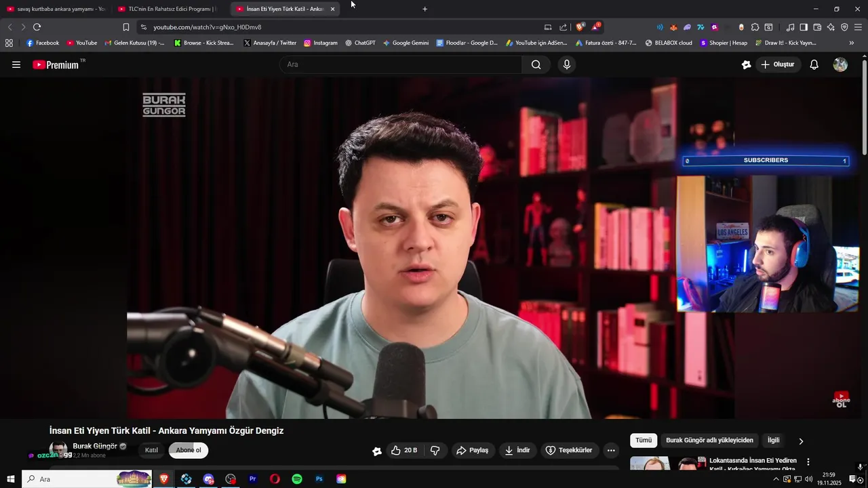Open Opera browser from the taskbar
The image size is (868, 488).
[275, 479]
